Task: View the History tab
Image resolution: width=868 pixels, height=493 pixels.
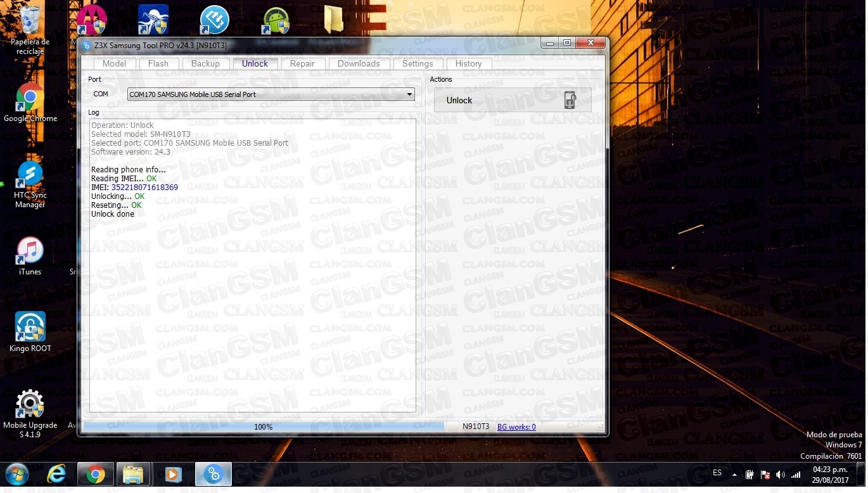Action: pos(468,63)
